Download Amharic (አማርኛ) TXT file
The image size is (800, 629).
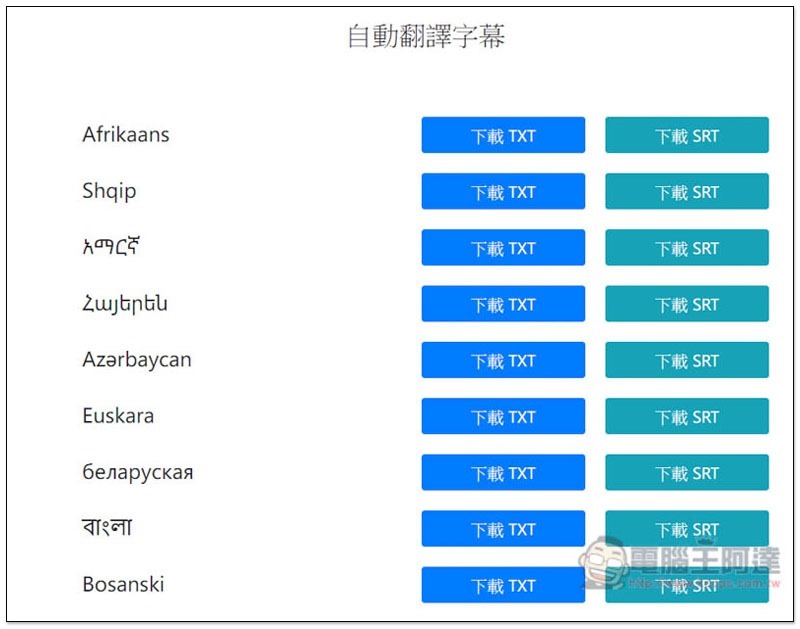tap(503, 247)
